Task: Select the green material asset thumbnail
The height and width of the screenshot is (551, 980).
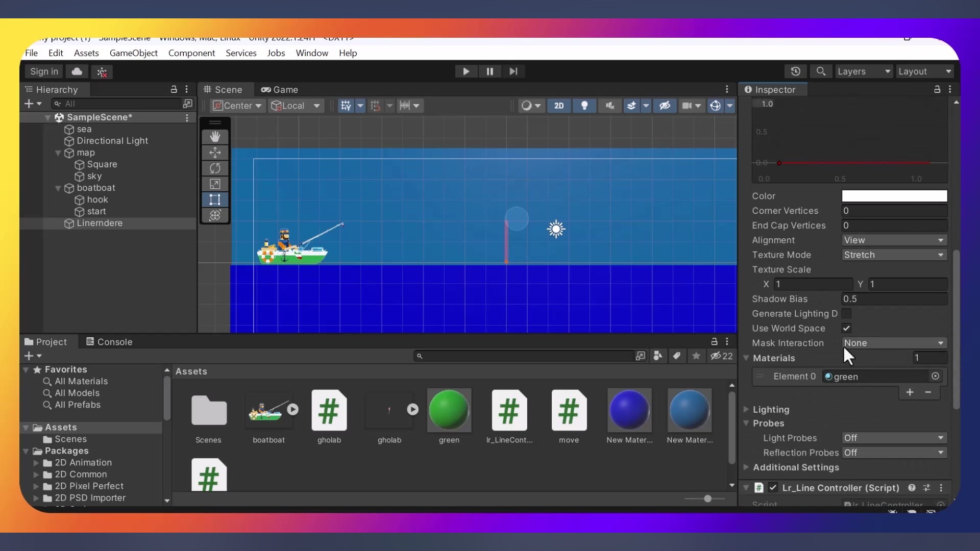Action: (x=449, y=410)
